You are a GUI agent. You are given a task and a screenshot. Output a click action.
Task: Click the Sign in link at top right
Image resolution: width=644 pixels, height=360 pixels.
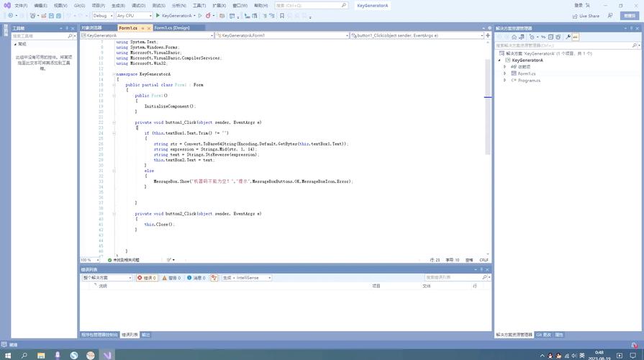tap(579, 5)
